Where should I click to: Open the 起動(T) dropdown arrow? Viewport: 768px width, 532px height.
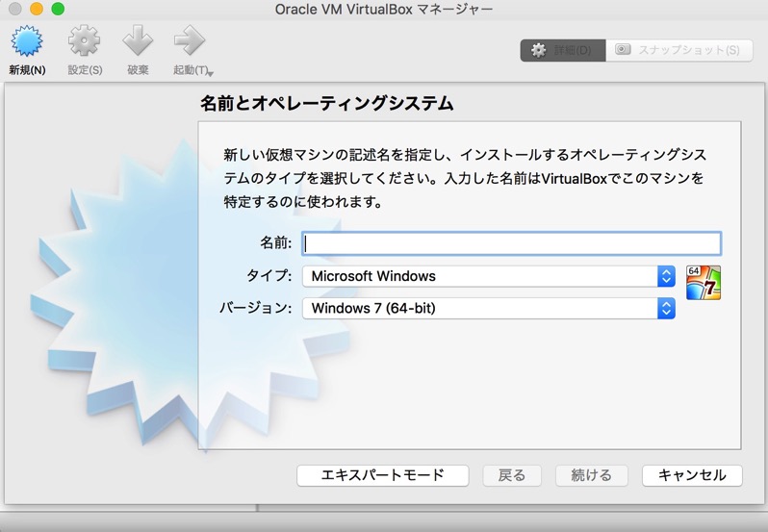tap(211, 74)
